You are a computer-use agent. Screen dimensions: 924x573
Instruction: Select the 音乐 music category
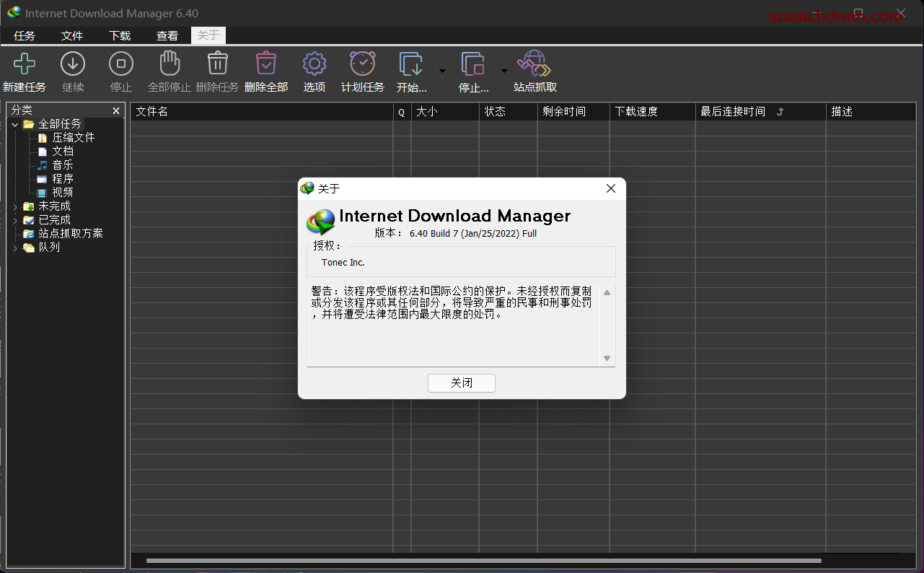pos(62,165)
